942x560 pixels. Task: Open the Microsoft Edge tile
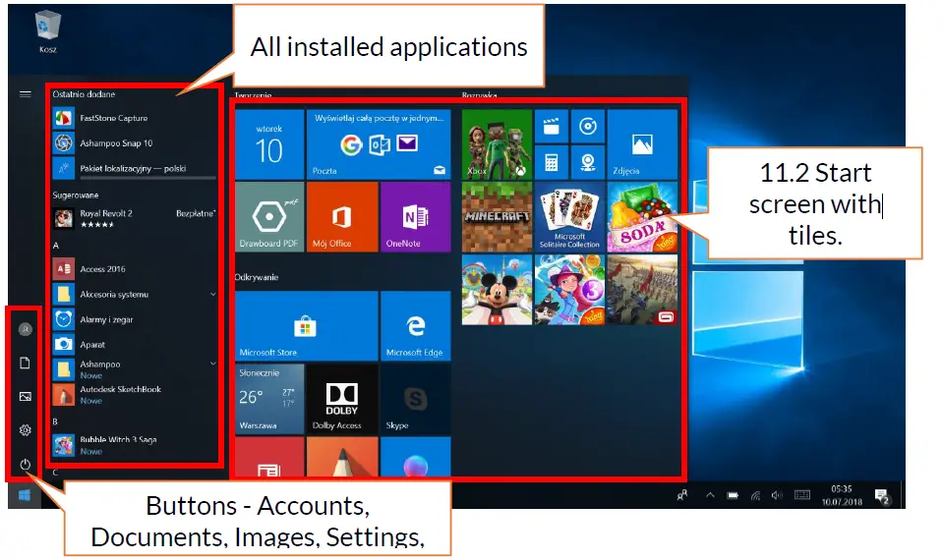tap(415, 326)
